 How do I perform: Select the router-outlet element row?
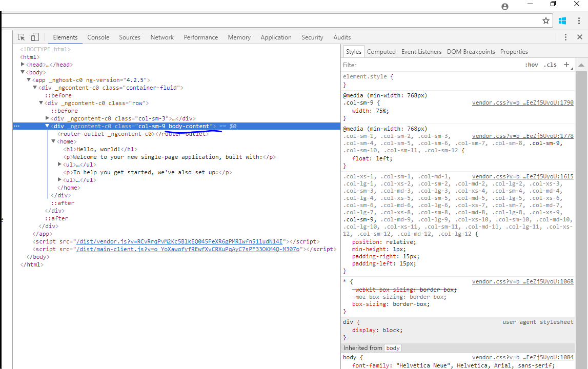[133, 134]
